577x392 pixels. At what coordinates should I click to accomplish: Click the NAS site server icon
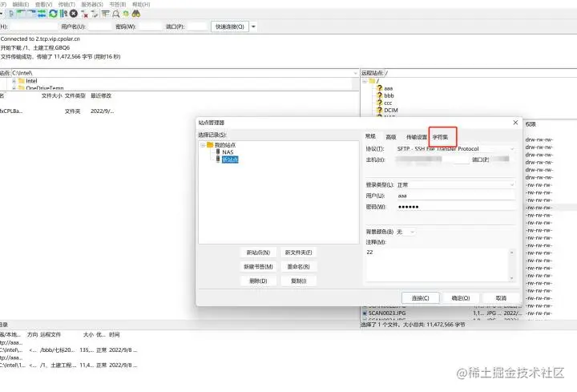(218, 152)
